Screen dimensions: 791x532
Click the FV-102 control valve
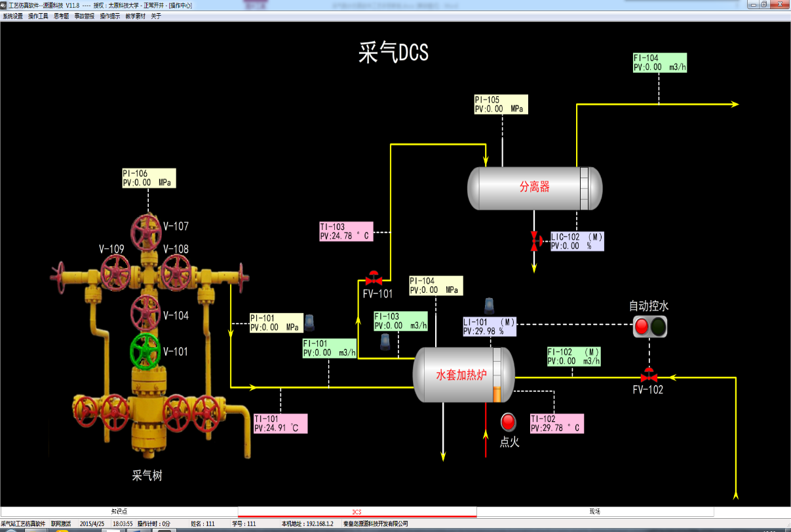[x=649, y=377]
